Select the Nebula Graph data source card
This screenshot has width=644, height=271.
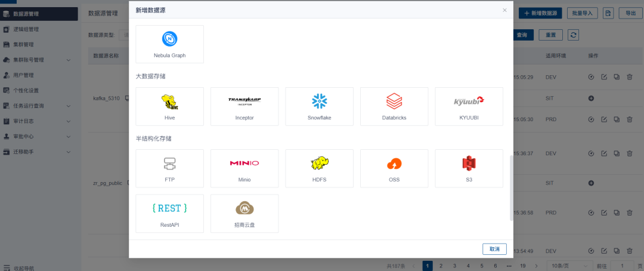click(169, 44)
